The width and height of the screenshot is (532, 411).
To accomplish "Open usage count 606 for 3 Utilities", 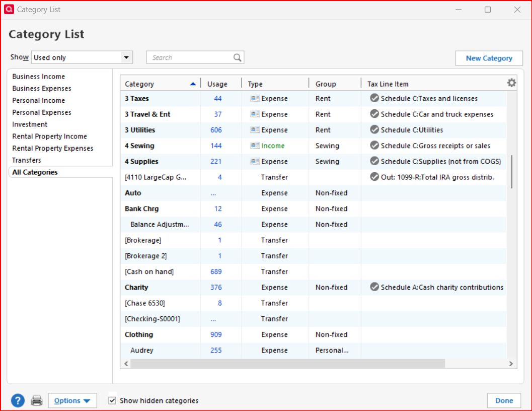I will click(216, 130).
